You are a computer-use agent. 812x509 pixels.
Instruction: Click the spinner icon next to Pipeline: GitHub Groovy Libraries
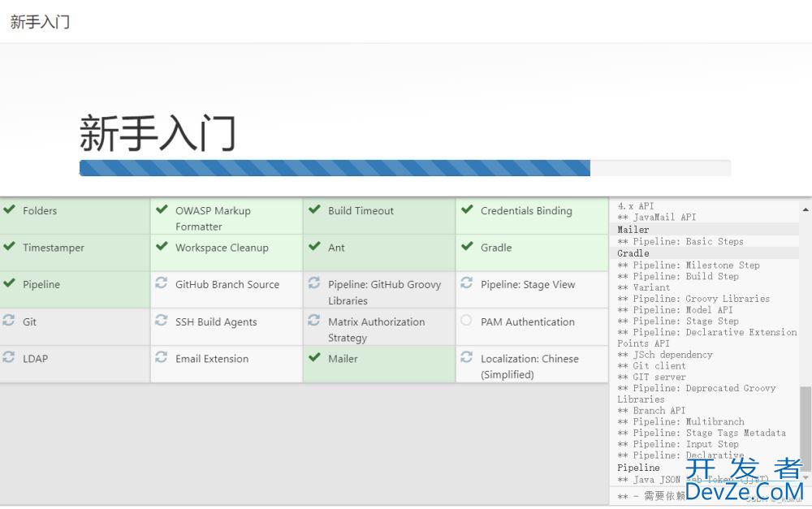click(313, 283)
